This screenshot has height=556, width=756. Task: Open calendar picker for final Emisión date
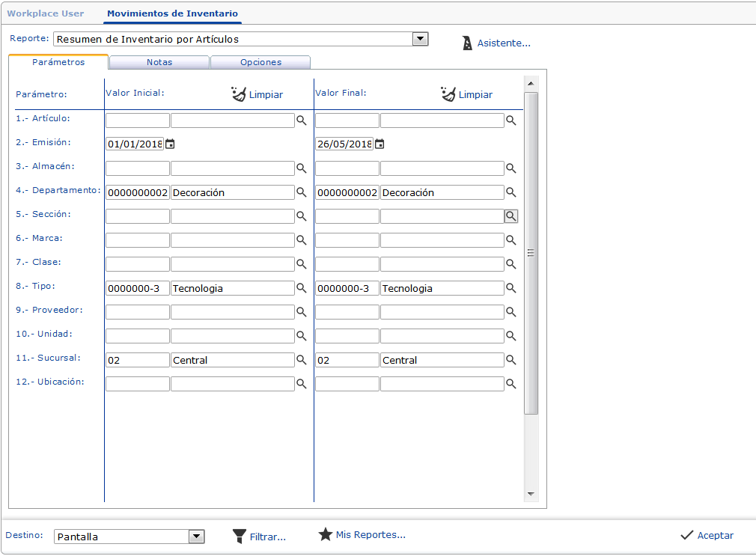[x=379, y=144]
